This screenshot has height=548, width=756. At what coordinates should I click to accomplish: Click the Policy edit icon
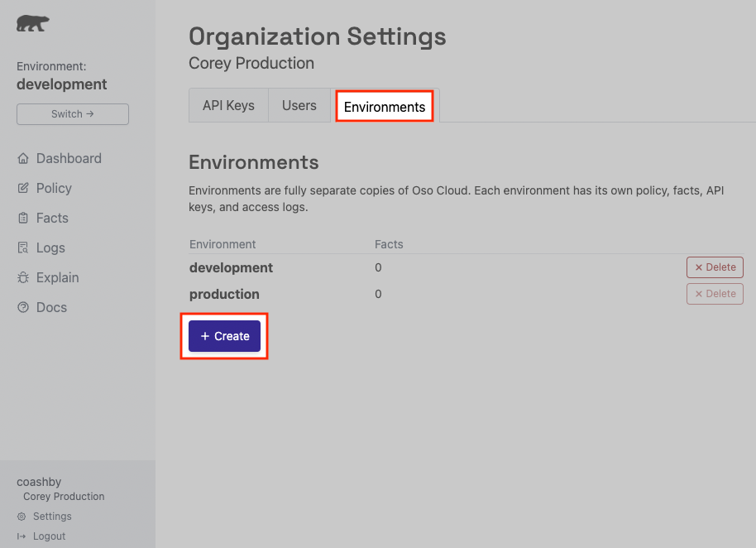[23, 188]
